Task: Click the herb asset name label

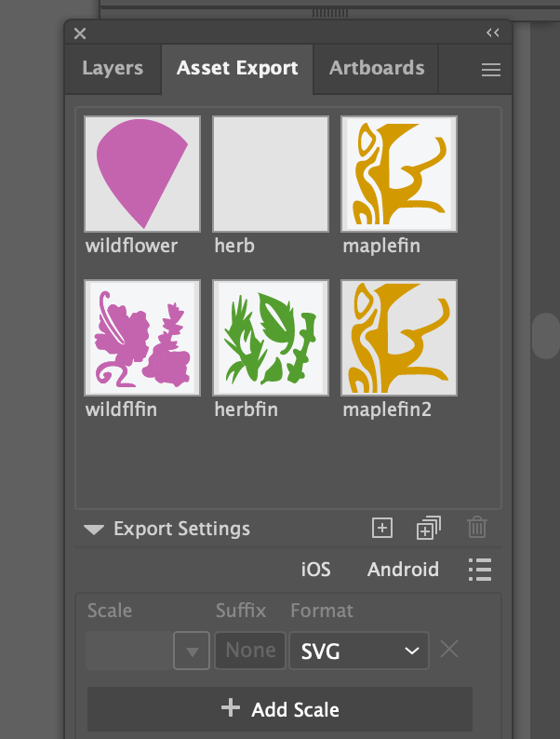Action: click(x=234, y=246)
